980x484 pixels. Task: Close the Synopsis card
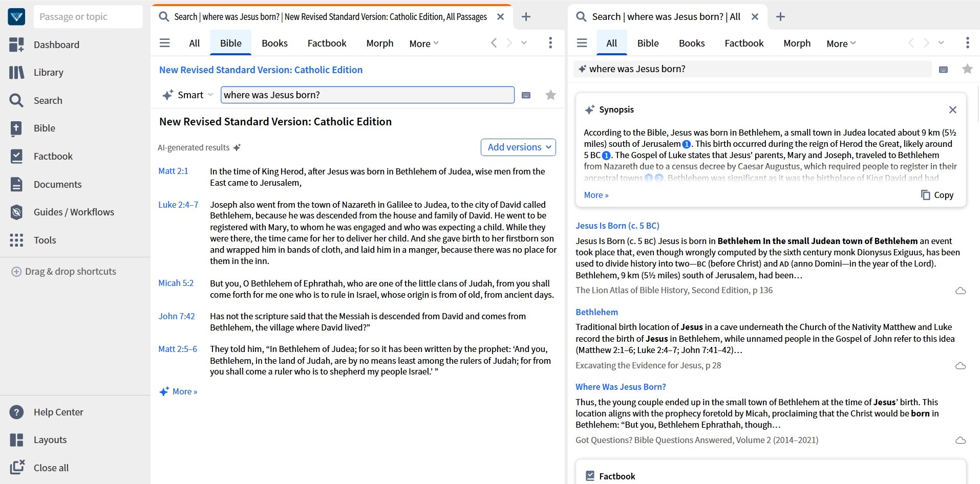pyautogui.click(x=952, y=109)
